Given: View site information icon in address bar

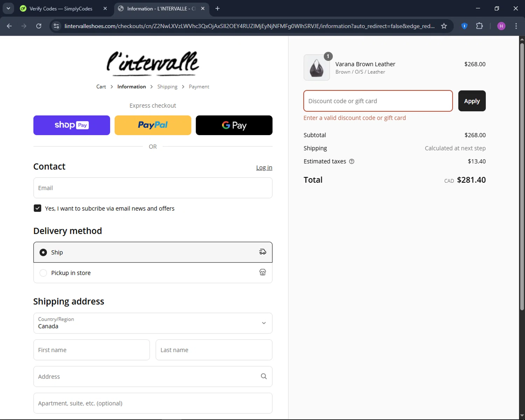Looking at the screenshot, I should pyautogui.click(x=56, y=26).
